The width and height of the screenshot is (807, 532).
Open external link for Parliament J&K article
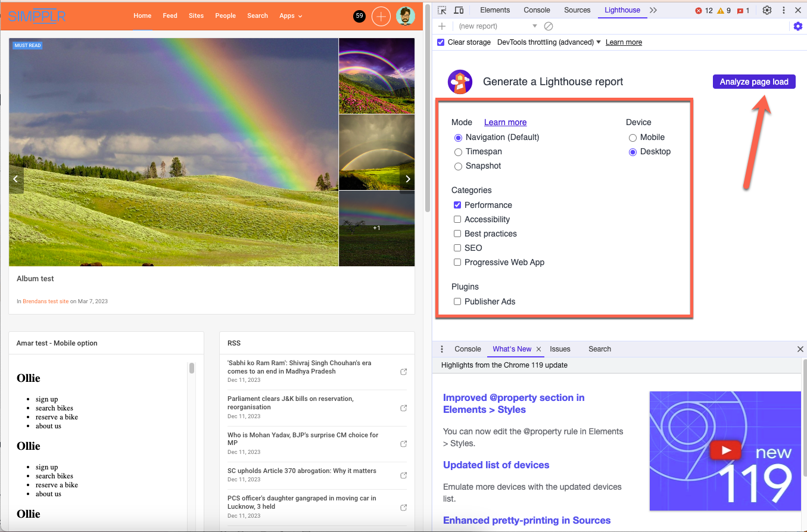point(404,408)
